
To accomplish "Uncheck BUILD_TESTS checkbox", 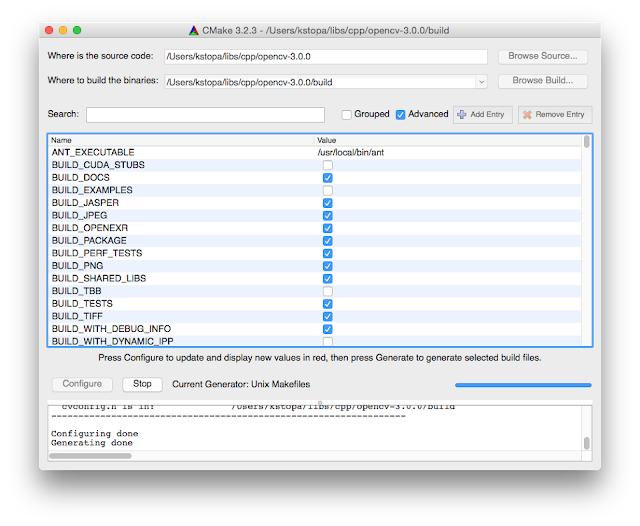I will coord(328,304).
